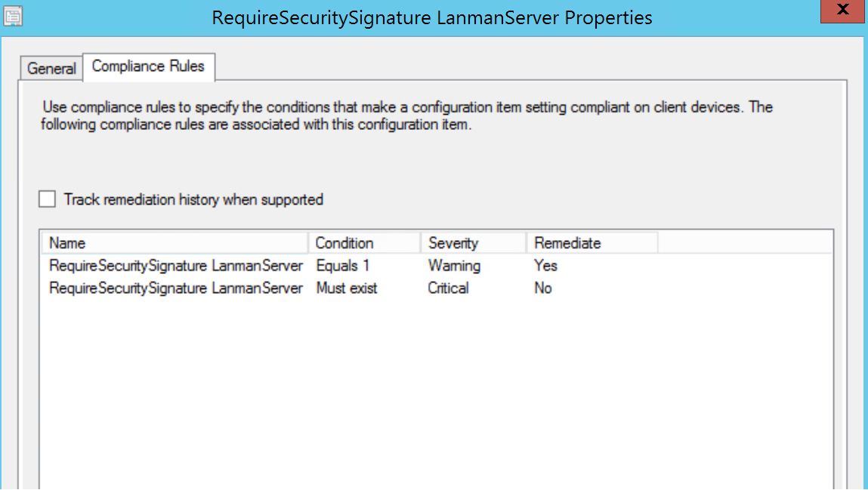Screen dimensions: 868x490
Task: Select the Compliance Rules tab
Action: pos(149,66)
